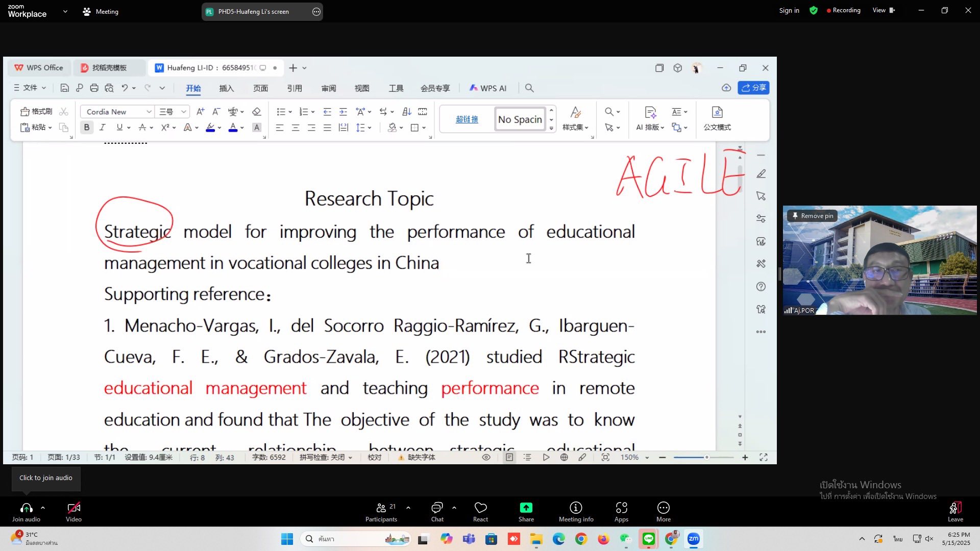
Task: Center align paragraph
Action: point(296,128)
